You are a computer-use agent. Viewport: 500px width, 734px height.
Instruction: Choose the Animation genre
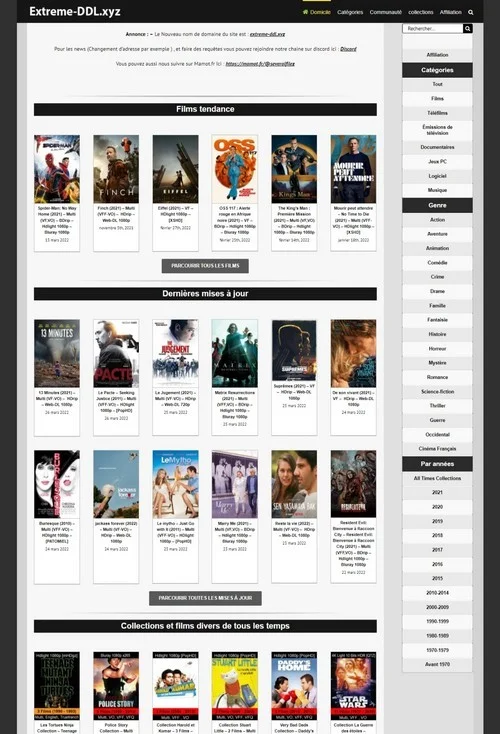click(437, 249)
